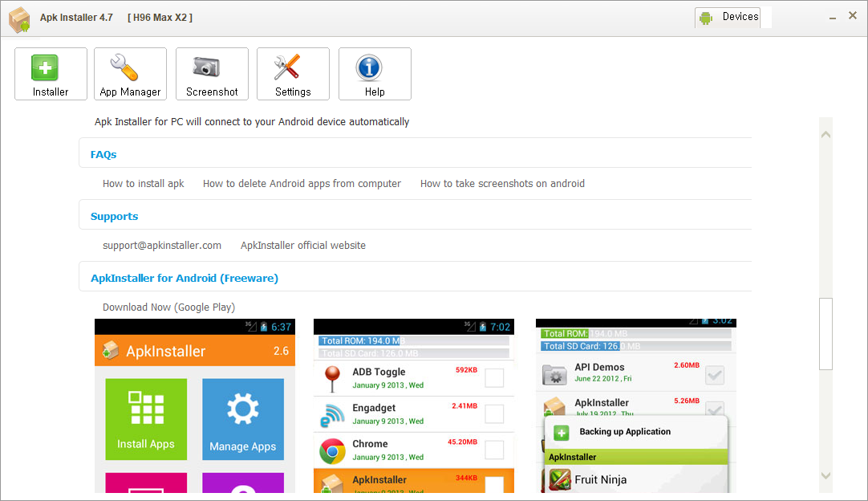Click the Chrome app icon

pos(332,451)
